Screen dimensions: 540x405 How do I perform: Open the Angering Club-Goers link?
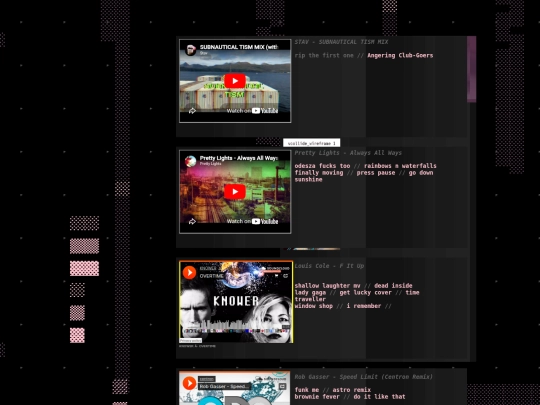400,55
